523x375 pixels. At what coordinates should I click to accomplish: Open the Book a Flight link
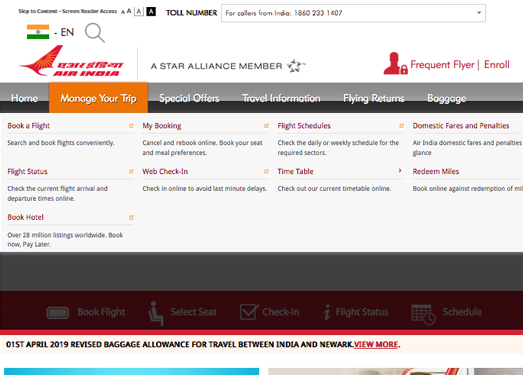[29, 126]
